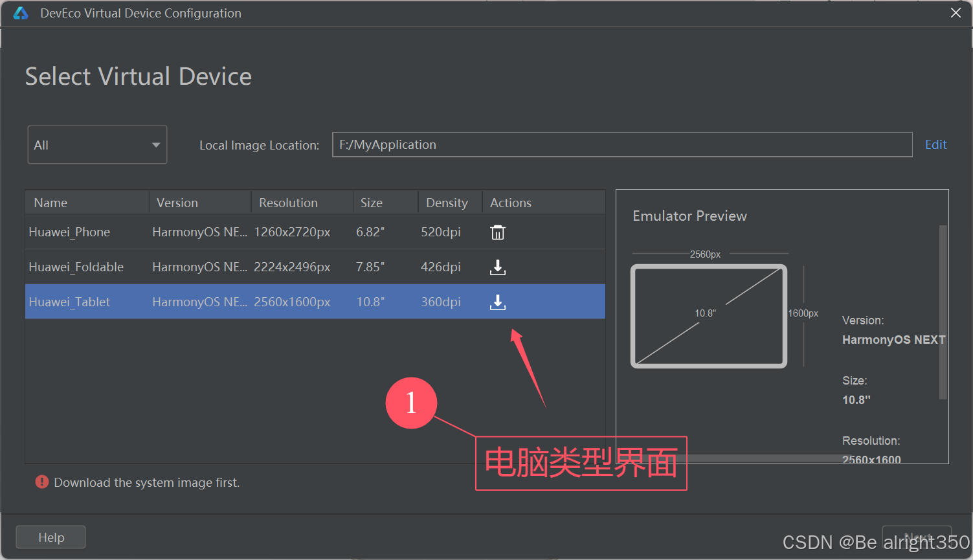Screen dimensions: 973x560
Task: Click the 360dpi density cell
Action: click(x=441, y=302)
